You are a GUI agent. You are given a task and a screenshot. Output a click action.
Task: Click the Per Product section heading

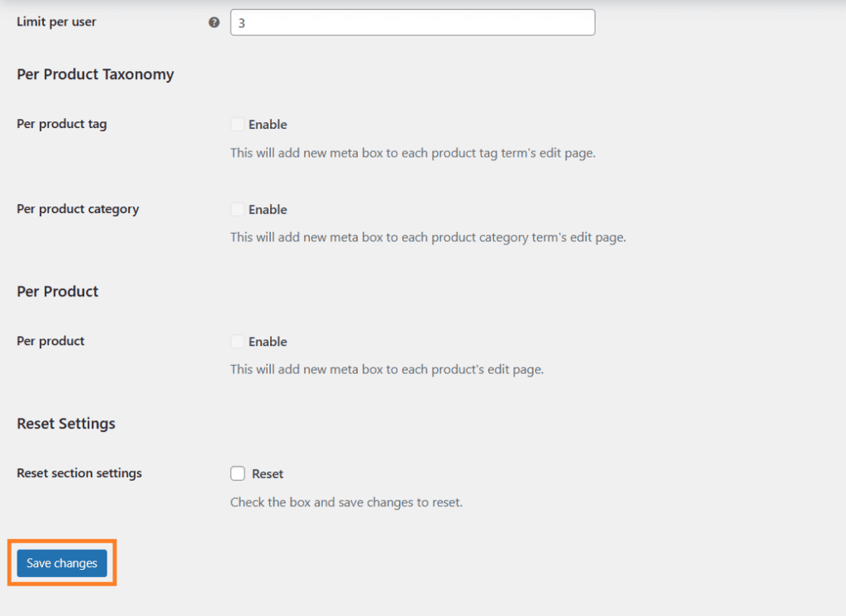[57, 291]
